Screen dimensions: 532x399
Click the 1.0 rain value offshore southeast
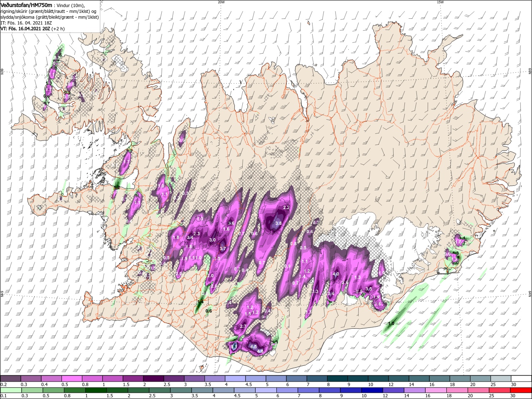pos(391,323)
